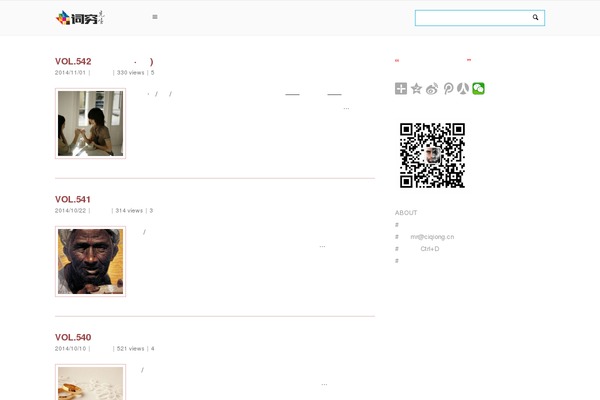Image resolution: width=600 pixels, height=400 pixels.
Task: Click the 521 views count
Action: point(130,349)
